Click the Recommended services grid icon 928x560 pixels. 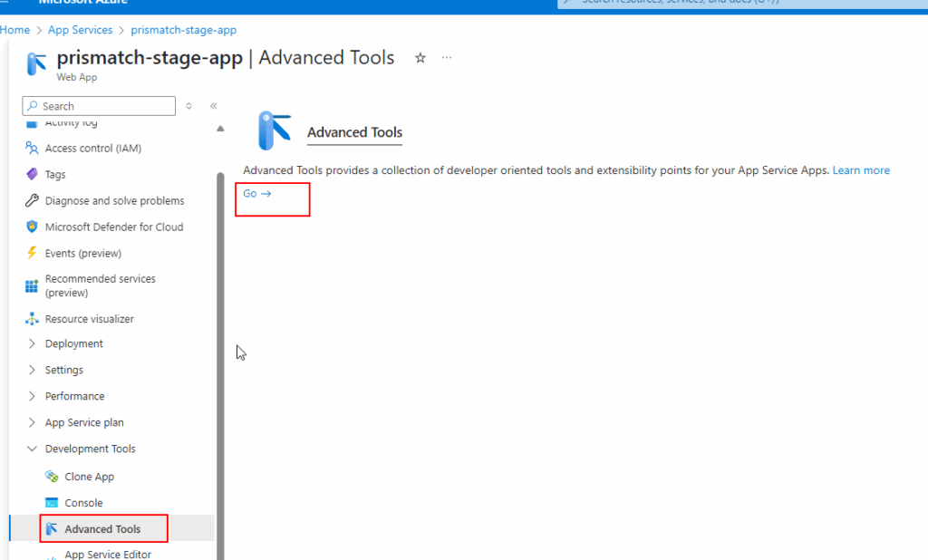coord(32,286)
